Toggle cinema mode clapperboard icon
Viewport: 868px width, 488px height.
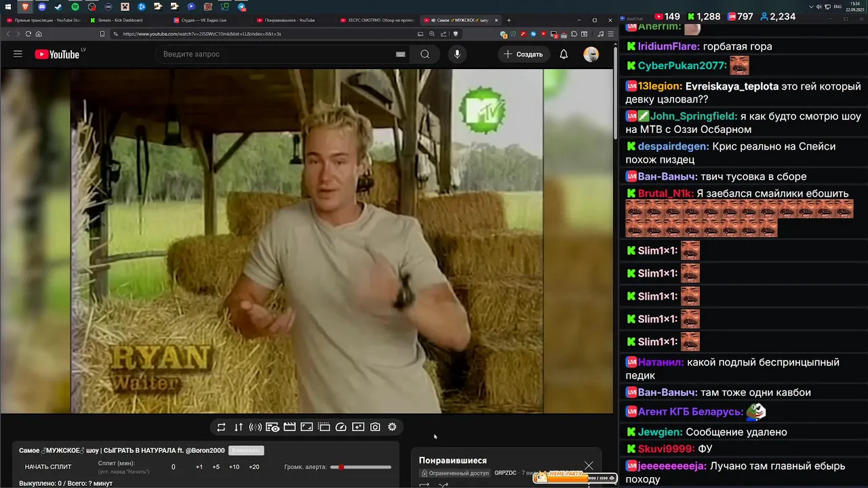pyautogui.click(x=290, y=427)
